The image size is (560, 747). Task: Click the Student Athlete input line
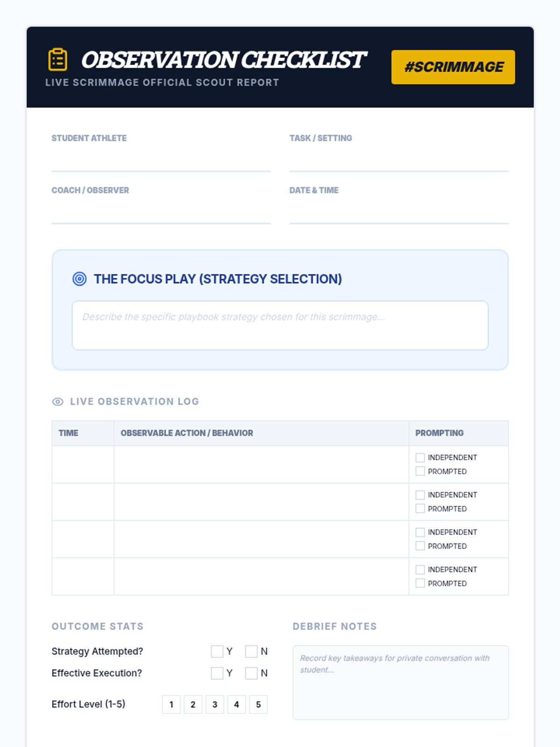point(161,161)
